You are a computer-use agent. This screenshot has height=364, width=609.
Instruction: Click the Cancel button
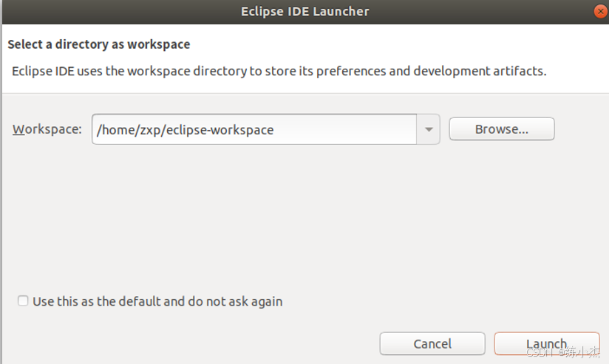(432, 343)
